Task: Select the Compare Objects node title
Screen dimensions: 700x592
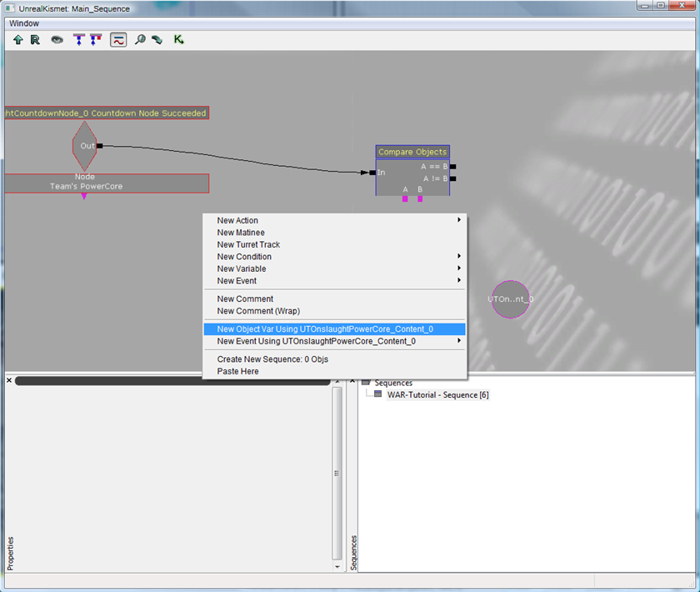Action: click(x=412, y=152)
